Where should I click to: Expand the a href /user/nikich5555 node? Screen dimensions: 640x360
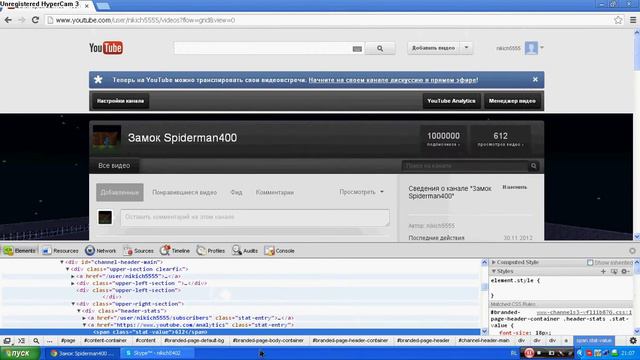point(73,276)
